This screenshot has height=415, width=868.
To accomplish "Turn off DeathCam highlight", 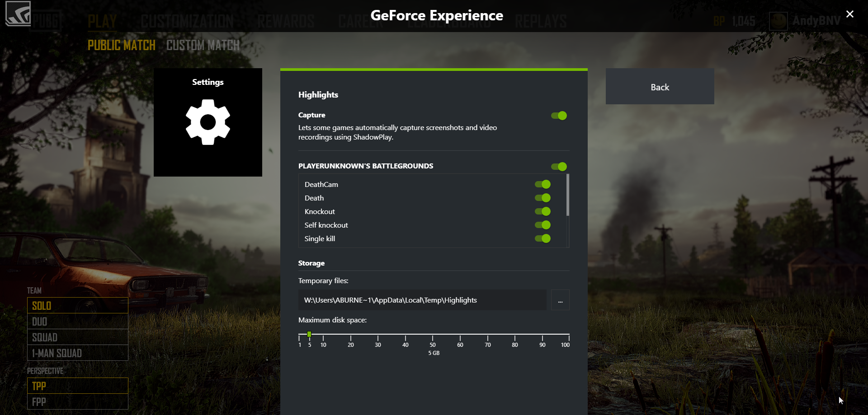I will tap(542, 184).
